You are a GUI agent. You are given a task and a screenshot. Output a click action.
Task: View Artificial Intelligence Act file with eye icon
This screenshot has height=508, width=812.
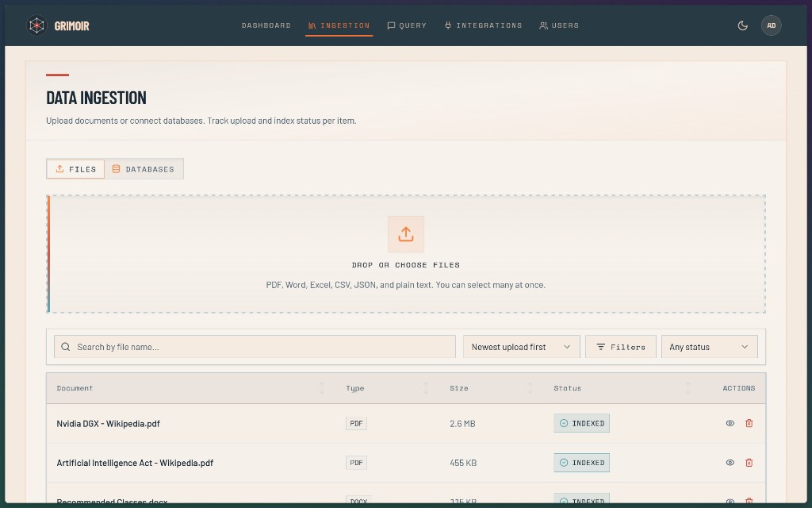(x=730, y=463)
